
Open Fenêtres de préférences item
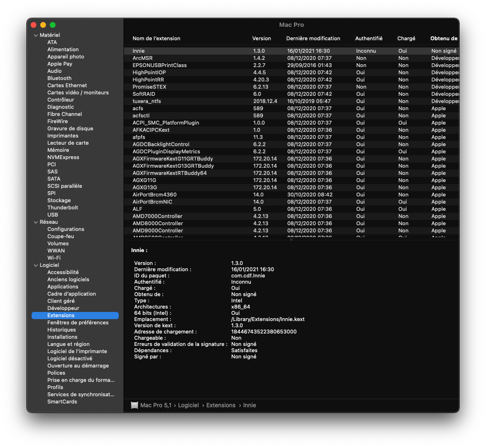[78, 322]
